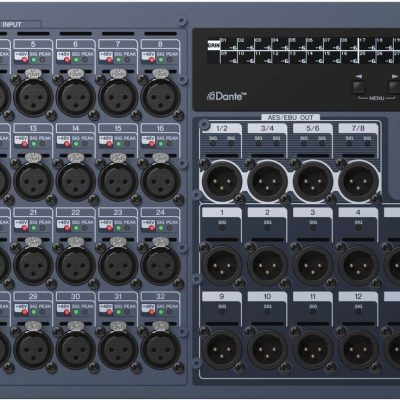Click the red +48V LED on input 22
Image resolution: width=400 pixels, height=400 pixels.
[x=67, y=228]
